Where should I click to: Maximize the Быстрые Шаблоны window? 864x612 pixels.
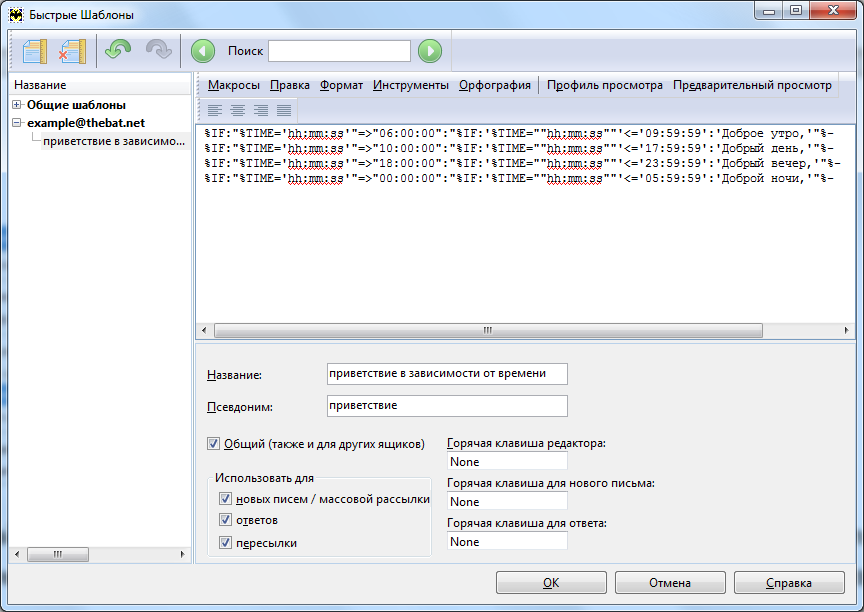point(796,10)
